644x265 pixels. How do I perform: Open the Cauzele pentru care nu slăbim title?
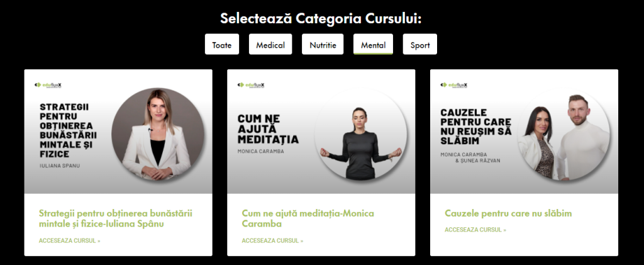pyautogui.click(x=508, y=213)
